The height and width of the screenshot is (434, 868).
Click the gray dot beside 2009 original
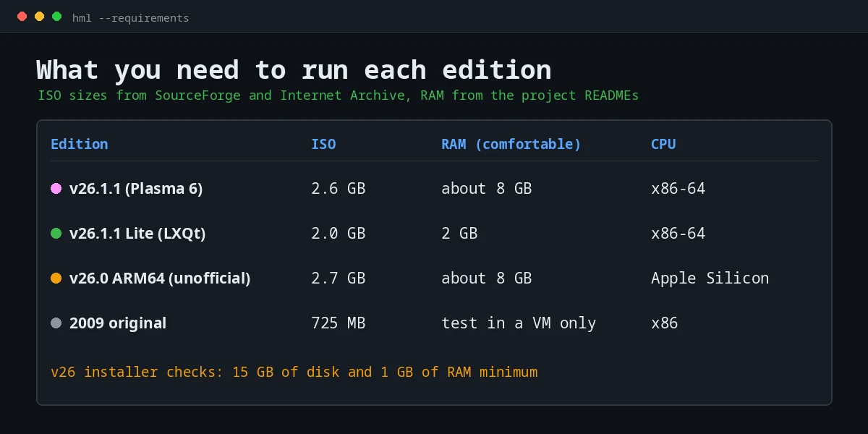[56, 323]
